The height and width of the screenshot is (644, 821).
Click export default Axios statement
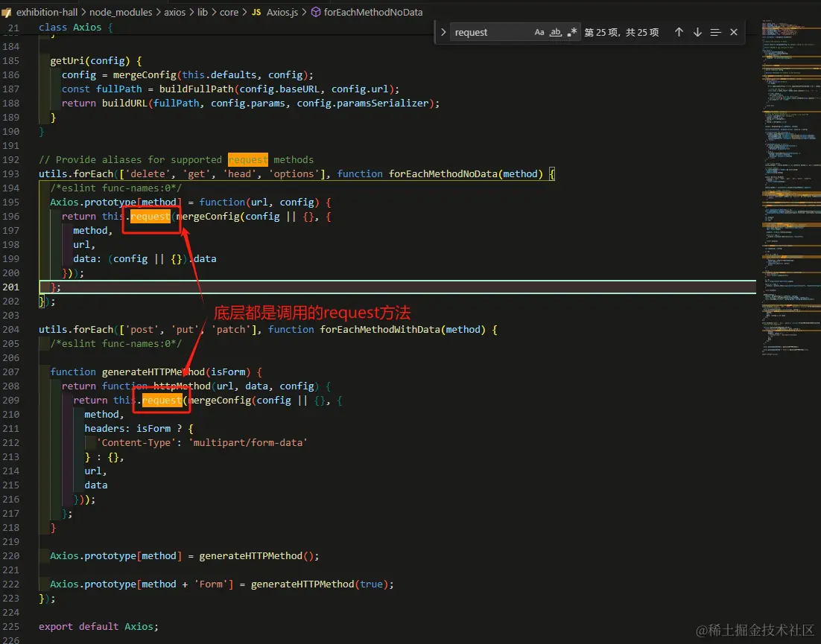coord(98,626)
